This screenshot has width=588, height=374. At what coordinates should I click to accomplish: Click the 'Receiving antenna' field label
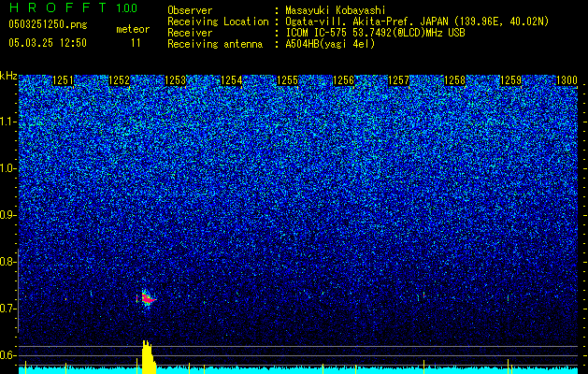[x=215, y=44]
